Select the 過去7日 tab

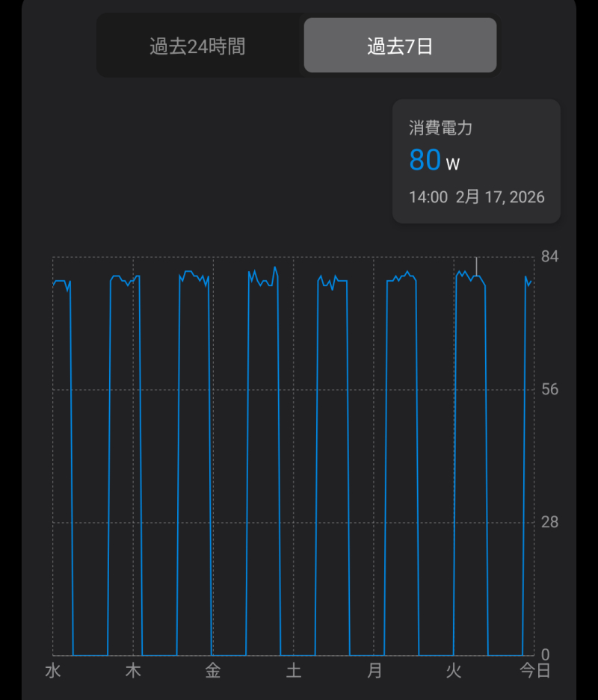pyautogui.click(x=400, y=46)
